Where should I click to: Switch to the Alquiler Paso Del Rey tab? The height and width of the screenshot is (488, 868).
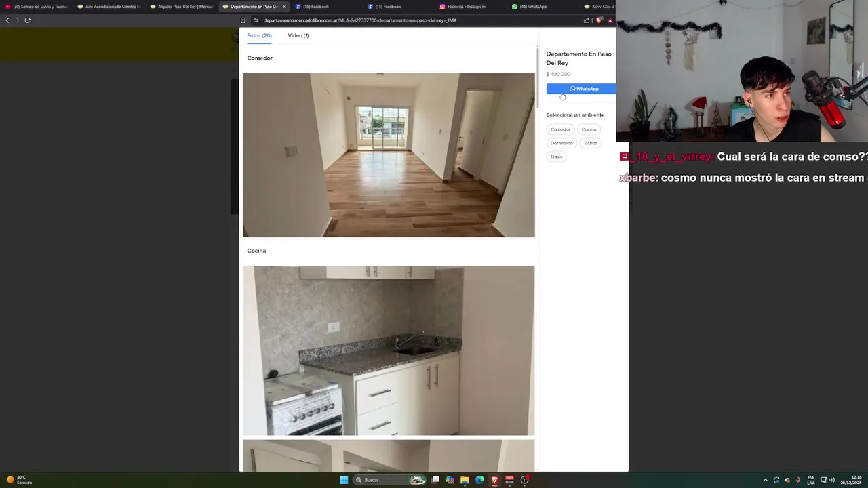181,7
